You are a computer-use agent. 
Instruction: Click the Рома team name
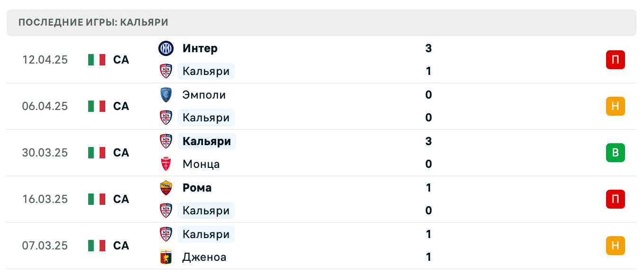point(197,188)
